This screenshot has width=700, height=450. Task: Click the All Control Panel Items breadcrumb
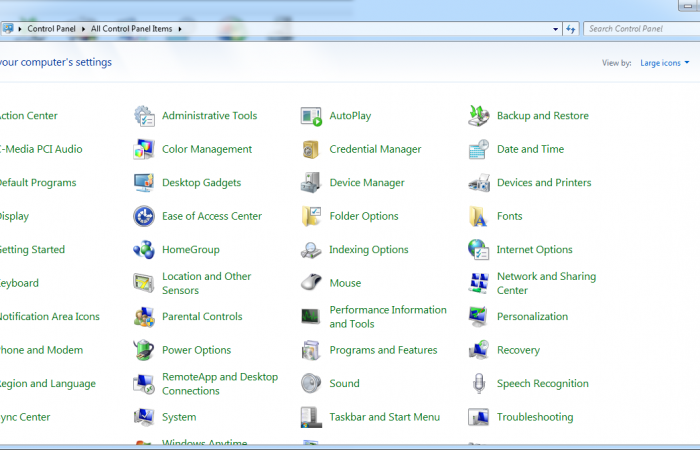pos(133,29)
